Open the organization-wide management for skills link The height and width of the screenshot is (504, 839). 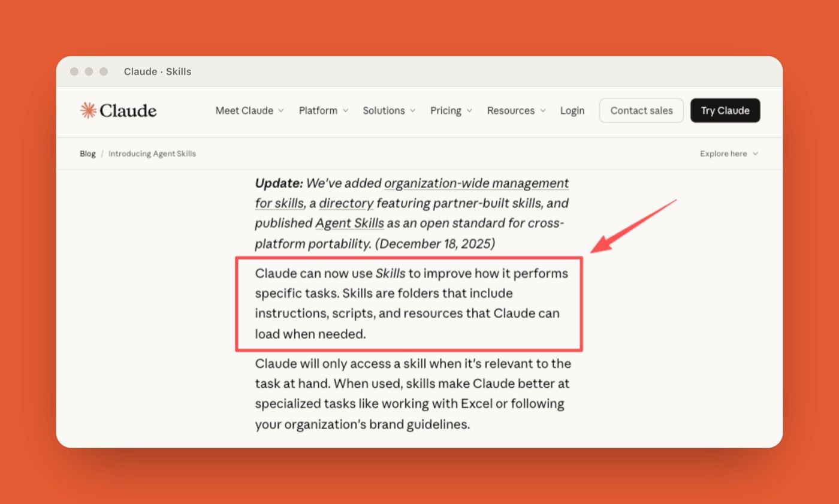412,193
